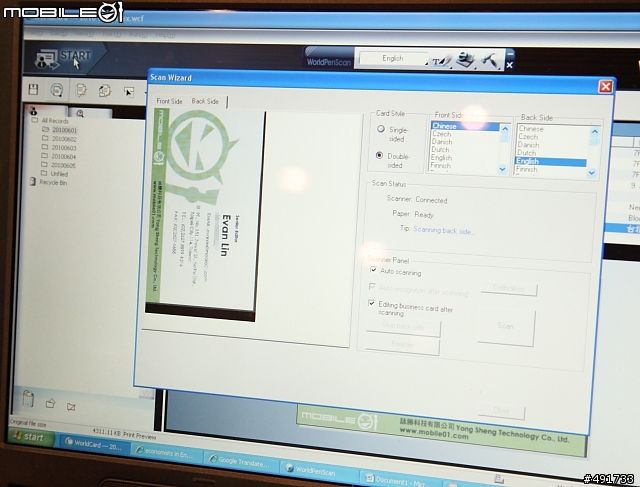Click the Scan button
Viewport: 640px width, 487px height.
point(506,326)
